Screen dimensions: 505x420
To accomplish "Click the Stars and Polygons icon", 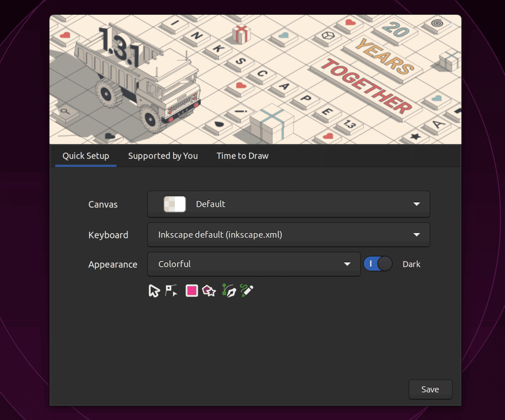I will tap(209, 291).
